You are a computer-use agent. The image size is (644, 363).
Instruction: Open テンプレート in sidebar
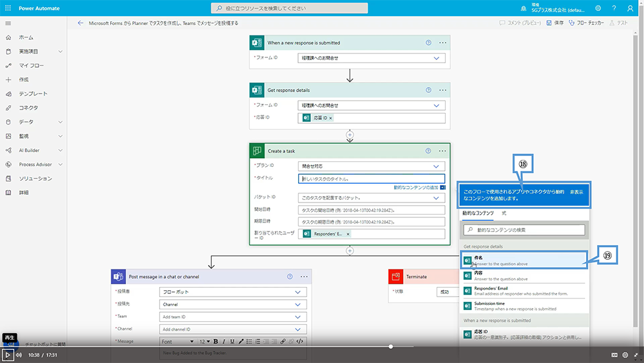pos(33,93)
